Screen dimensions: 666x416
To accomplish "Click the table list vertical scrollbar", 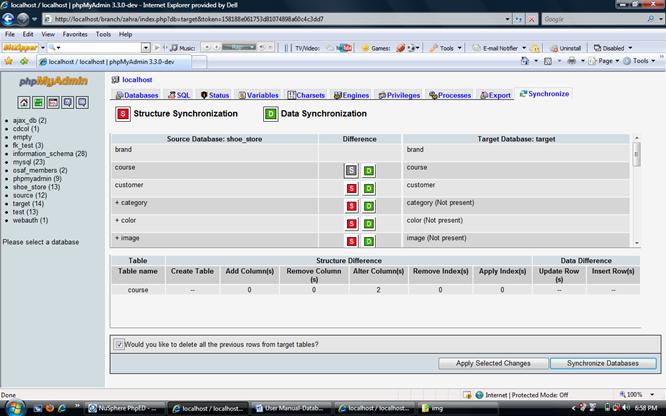I will [x=636, y=190].
